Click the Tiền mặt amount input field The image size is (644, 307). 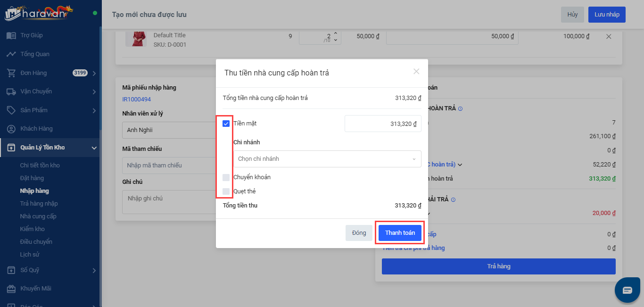(383, 124)
